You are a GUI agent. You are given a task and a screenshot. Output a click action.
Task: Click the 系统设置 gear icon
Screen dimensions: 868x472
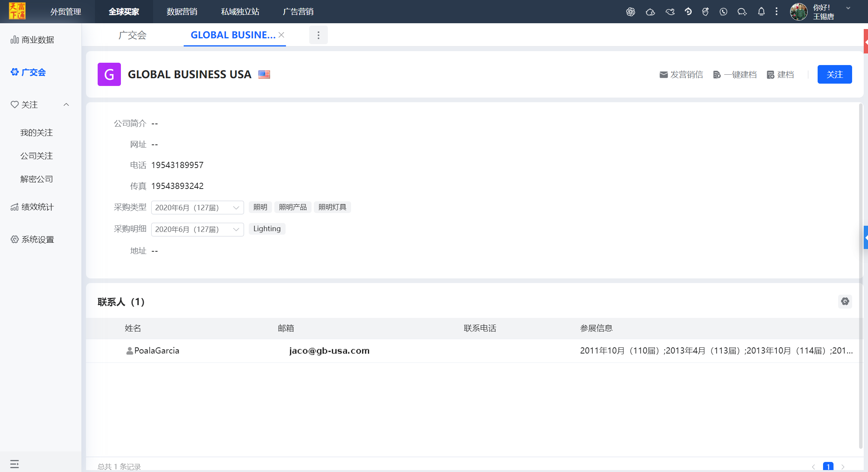click(15, 239)
